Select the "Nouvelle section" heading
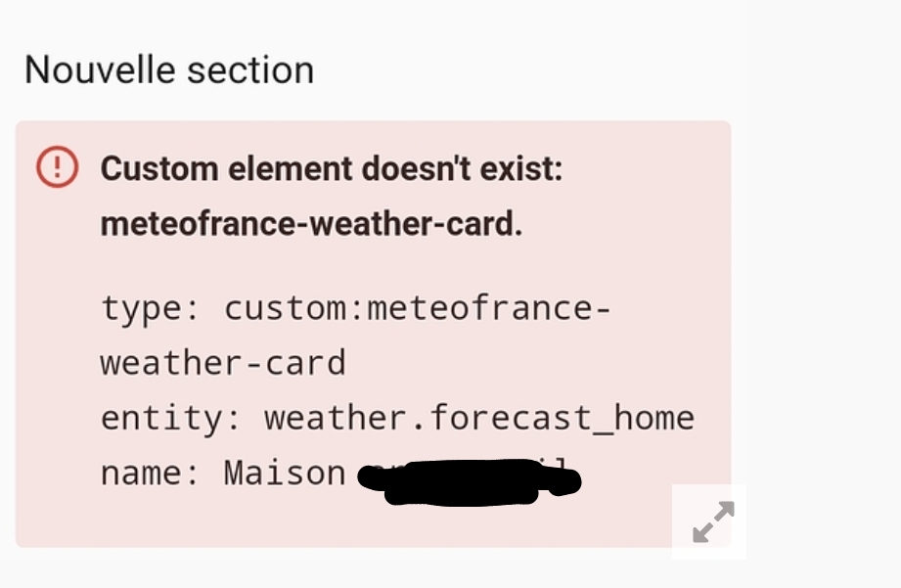This screenshot has width=901, height=588. [x=169, y=70]
